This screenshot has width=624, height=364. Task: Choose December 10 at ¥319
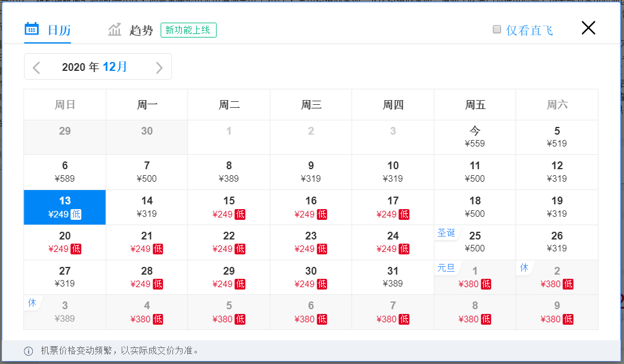[x=393, y=172]
